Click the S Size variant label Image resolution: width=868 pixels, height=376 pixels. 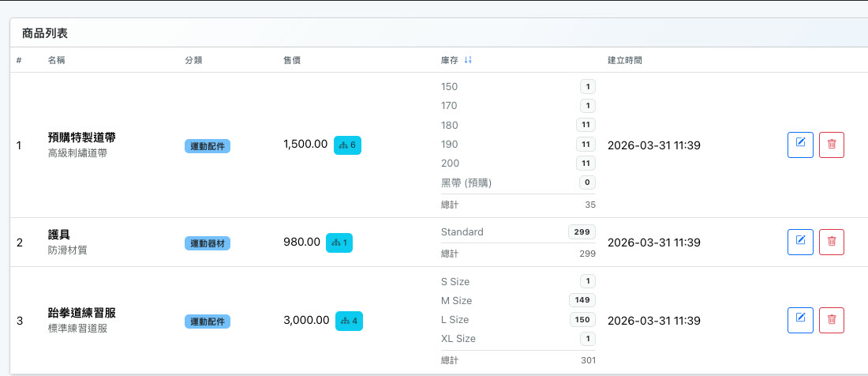[455, 281]
